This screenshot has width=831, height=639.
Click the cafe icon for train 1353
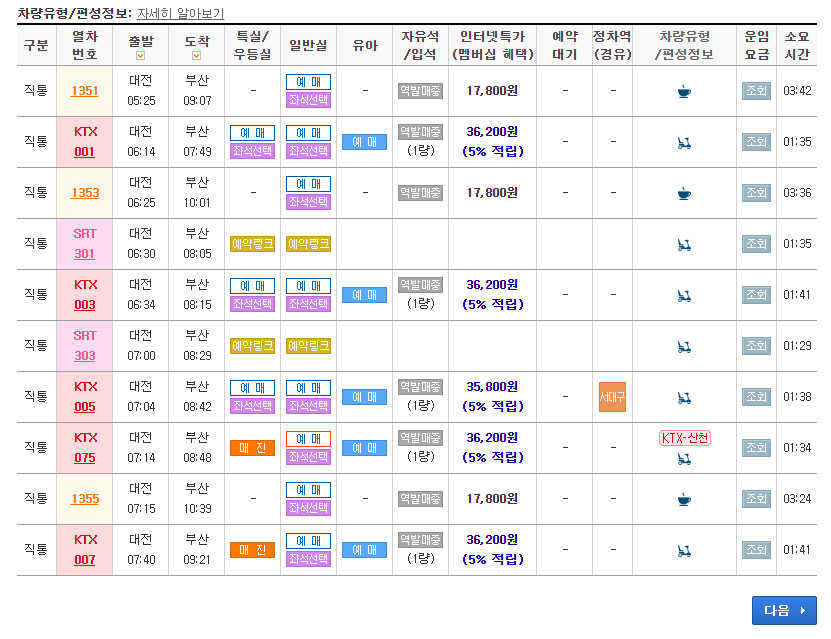pyautogui.click(x=683, y=194)
